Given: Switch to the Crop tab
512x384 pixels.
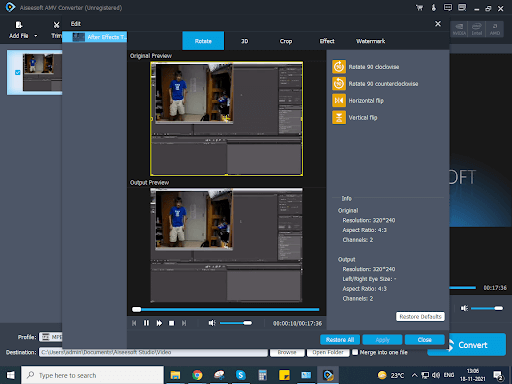Looking at the screenshot, I should (286, 41).
